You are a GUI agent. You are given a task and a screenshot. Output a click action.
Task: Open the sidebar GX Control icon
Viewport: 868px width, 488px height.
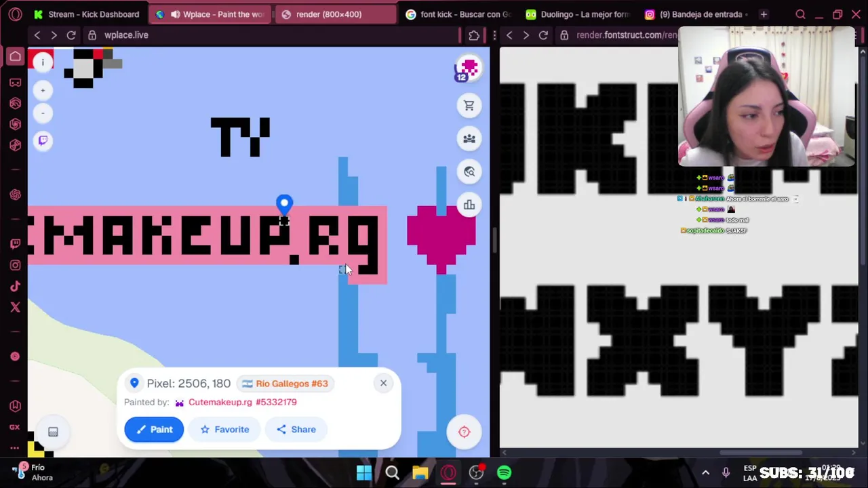pyautogui.click(x=15, y=427)
